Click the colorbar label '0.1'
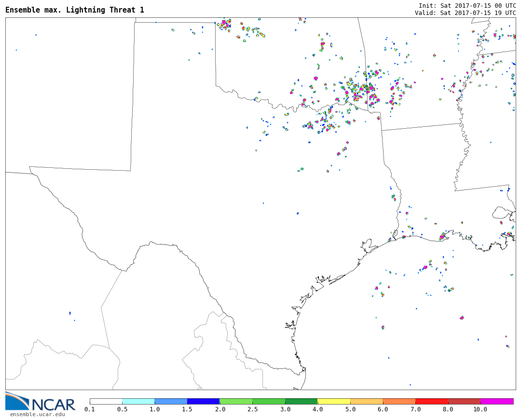This screenshot has width=521, height=420. tap(90, 409)
